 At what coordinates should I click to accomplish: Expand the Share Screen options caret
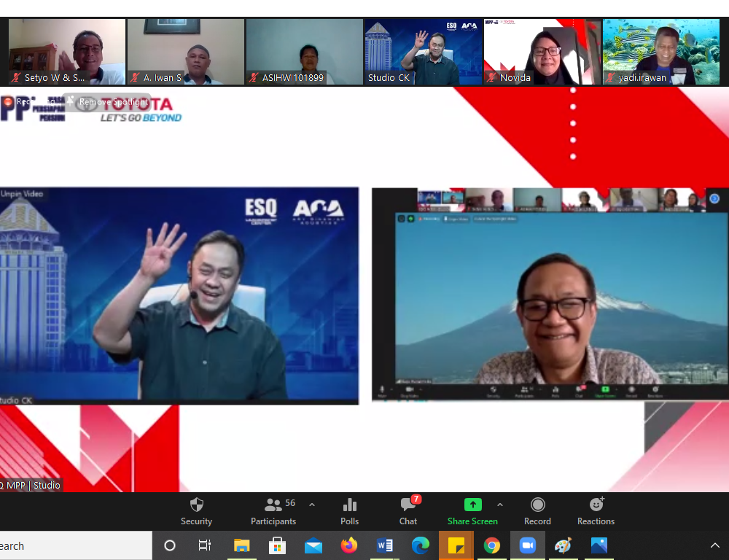[500, 505]
